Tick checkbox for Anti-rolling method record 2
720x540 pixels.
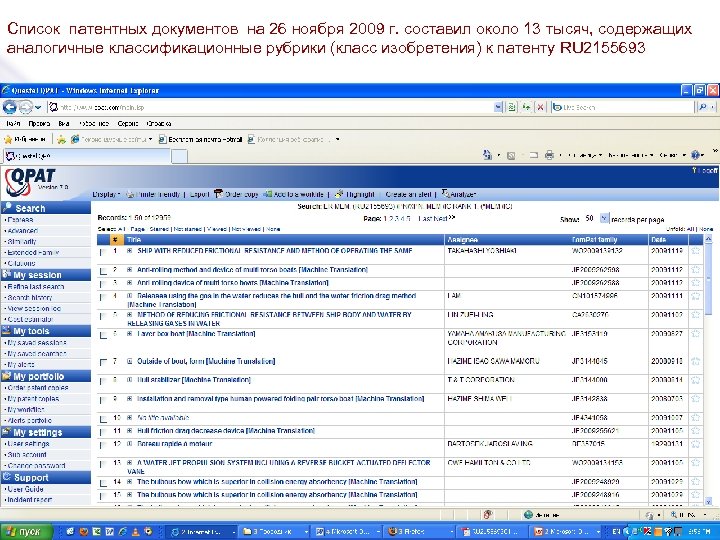[x=103, y=271]
